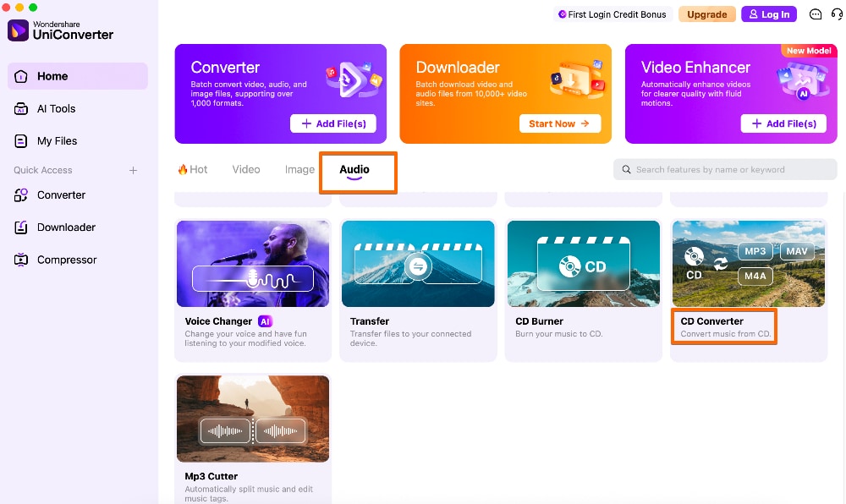Click the Video Enhancer card title
Screen dimensions: 846x504
coord(695,68)
